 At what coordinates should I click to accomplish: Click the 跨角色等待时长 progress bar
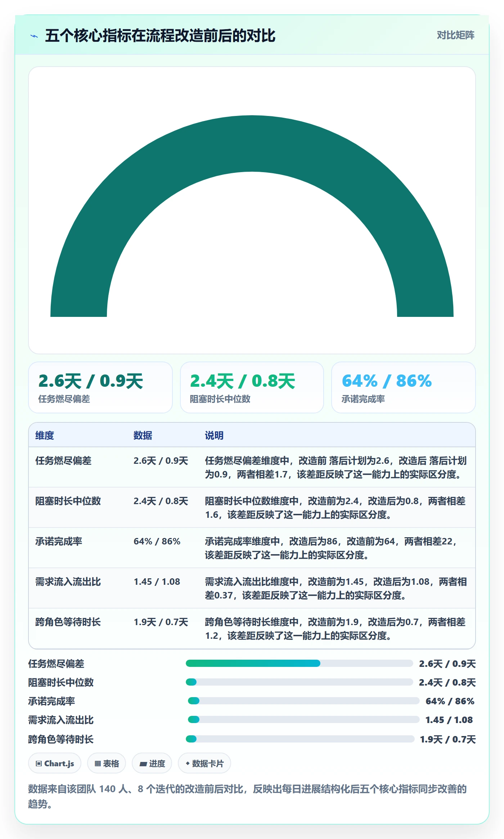(300, 739)
